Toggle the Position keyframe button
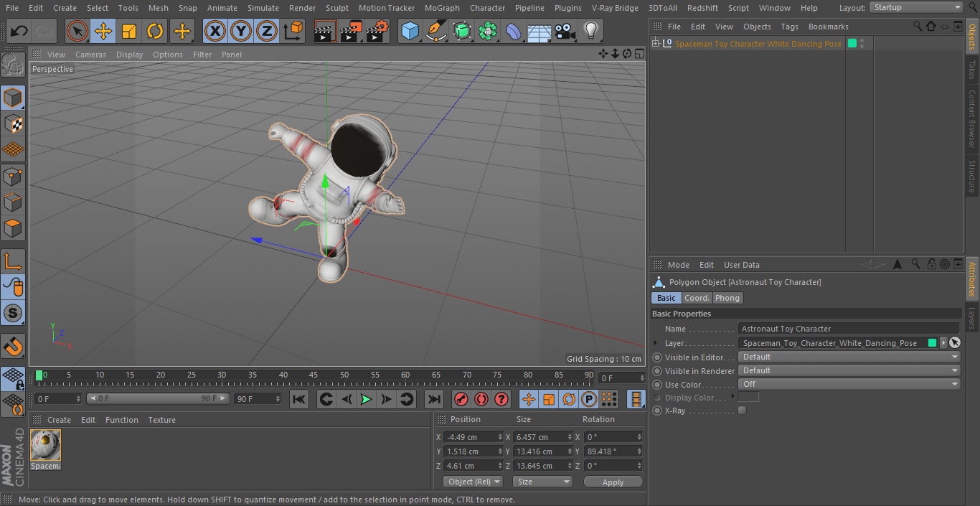Image resolution: width=980 pixels, height=506 pixels. point(529,399)
